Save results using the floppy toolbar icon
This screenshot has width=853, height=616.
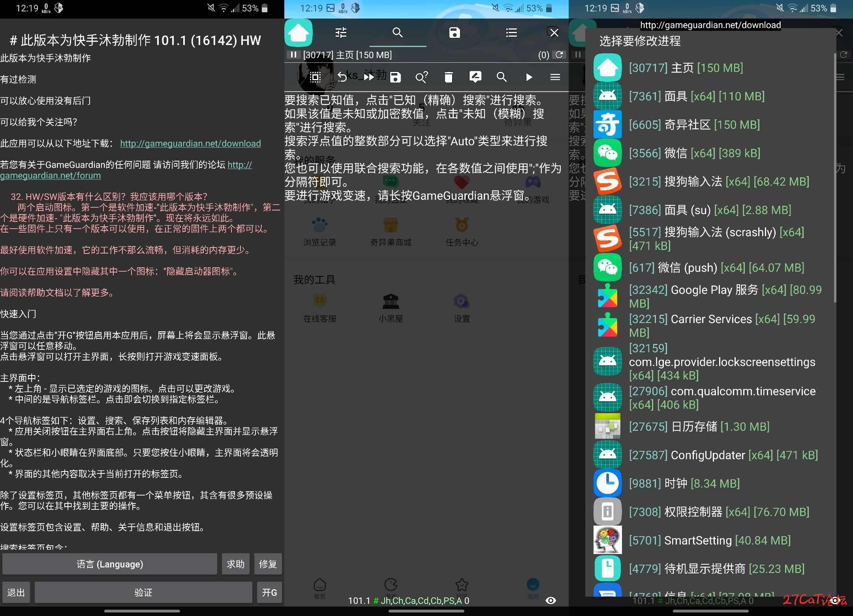click(395, 77)
